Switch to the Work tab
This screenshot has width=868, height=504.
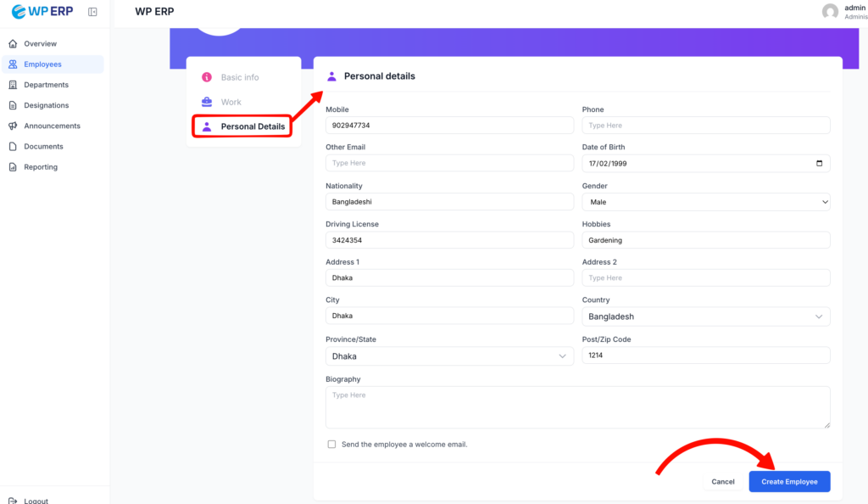tap(231, 102)
